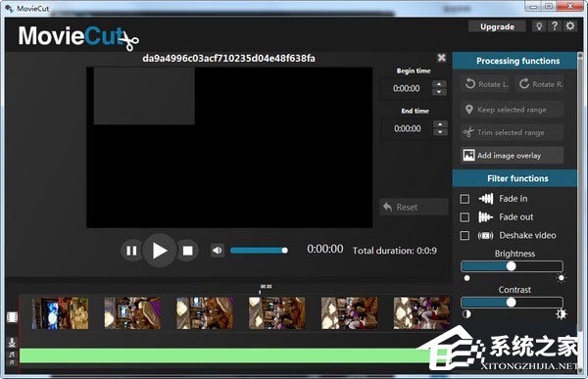Enable the Deshake video checkbox
The image size is (588, 379).
(x=465, y=235)
